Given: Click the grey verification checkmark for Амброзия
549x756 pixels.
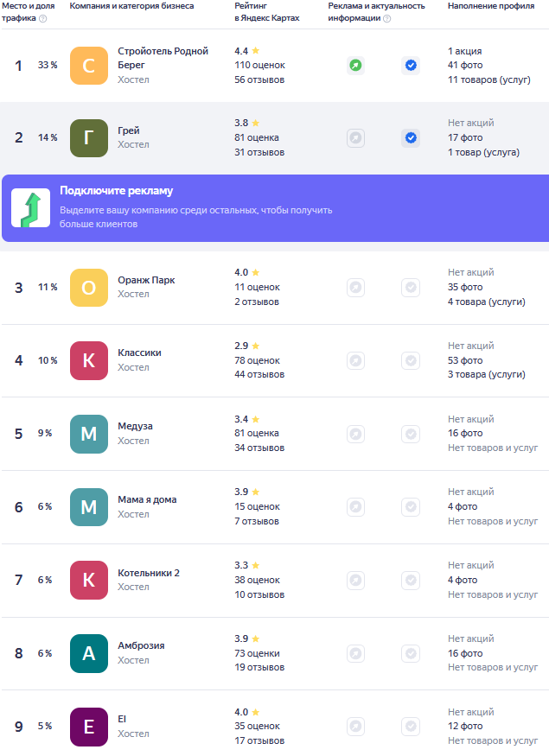Looking at the screenshot, I should point(411,653).
